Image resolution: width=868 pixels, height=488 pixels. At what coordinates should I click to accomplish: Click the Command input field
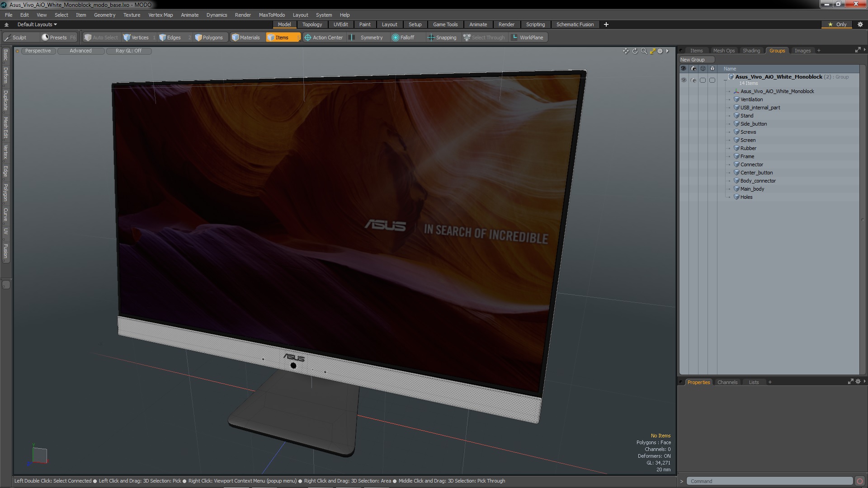(x=770, y=481)
